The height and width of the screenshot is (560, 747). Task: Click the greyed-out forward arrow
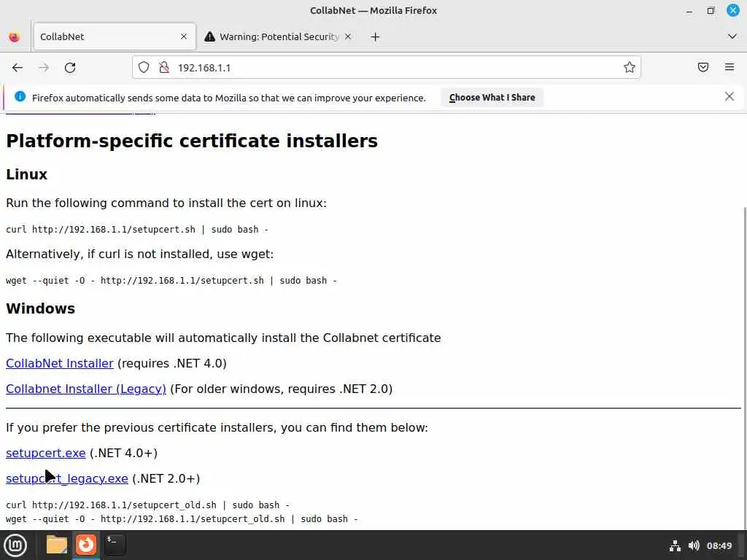tap(44, 68)
